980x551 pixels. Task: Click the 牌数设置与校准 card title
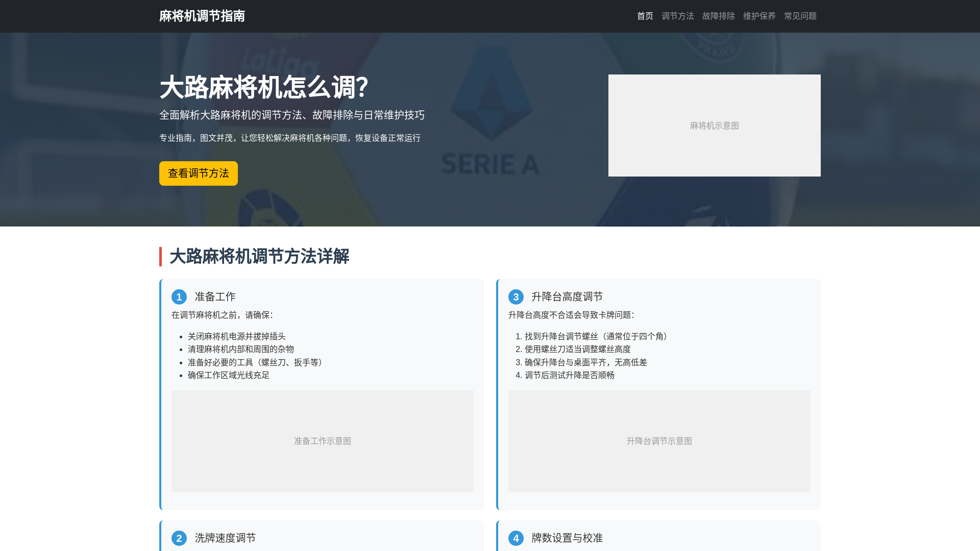[x=568, y=538]
